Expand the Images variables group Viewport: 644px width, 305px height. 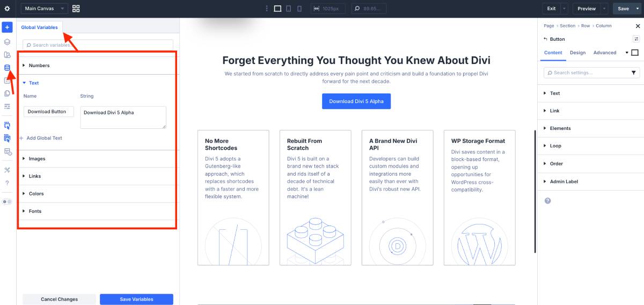tap(97, 158)
